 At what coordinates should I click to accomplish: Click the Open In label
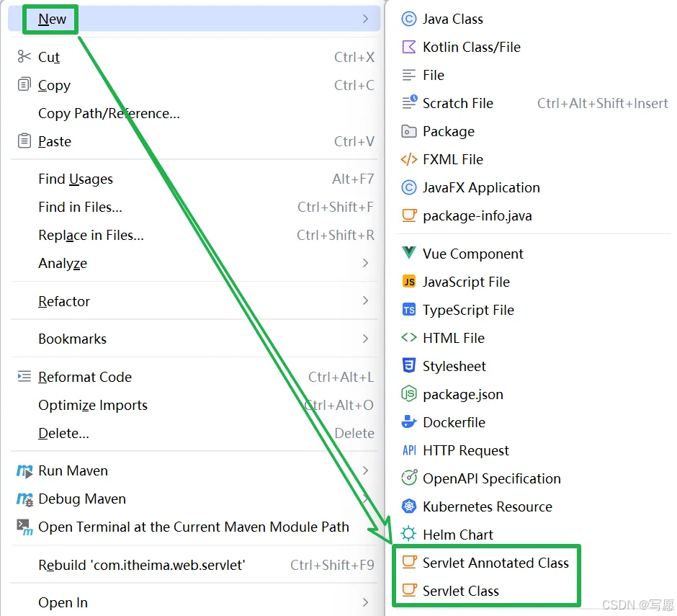pos(63,602)
